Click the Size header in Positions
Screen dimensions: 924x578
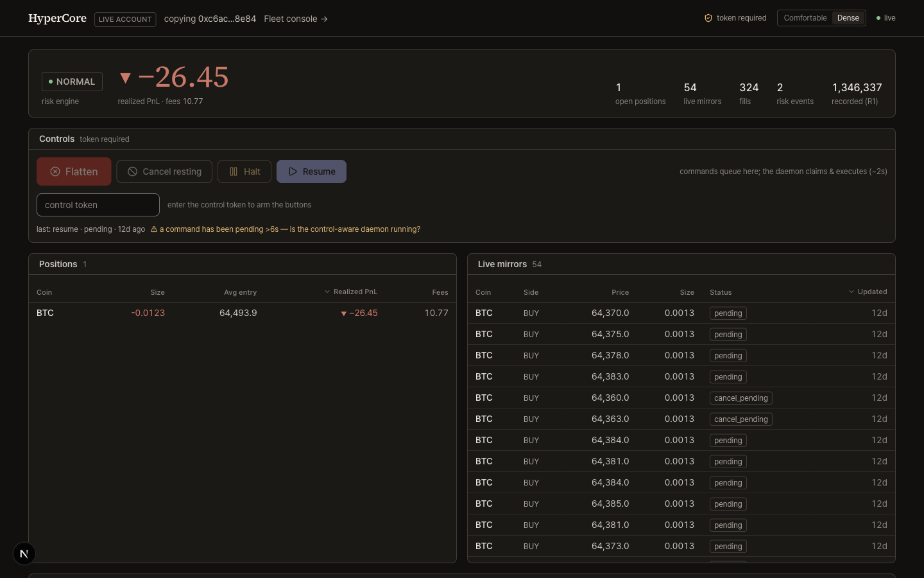(x=157, y=292)
